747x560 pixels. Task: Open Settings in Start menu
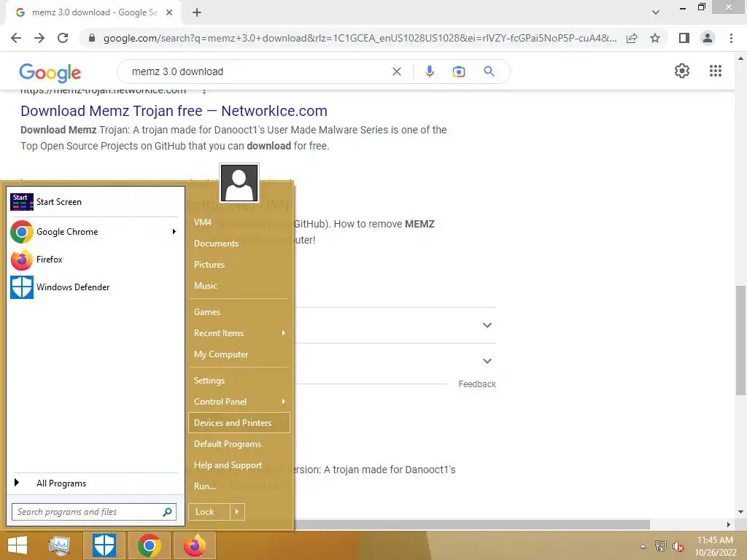(x=239, y=381)
